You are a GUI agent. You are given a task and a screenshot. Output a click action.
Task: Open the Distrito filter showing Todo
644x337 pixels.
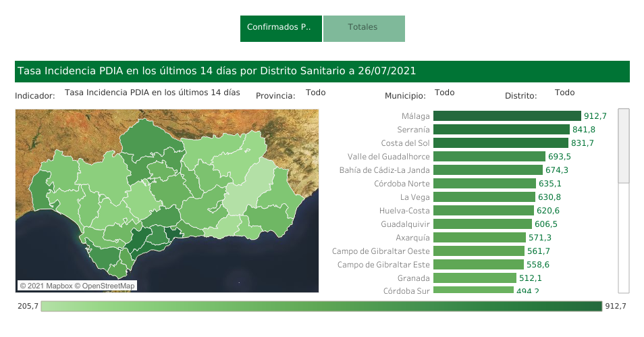tap(565, 93)
